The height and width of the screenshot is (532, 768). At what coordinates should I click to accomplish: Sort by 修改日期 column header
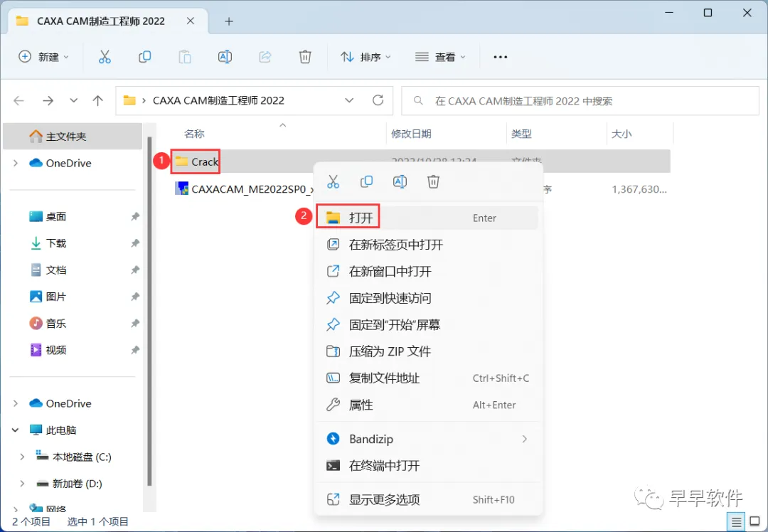coord(411,134)
